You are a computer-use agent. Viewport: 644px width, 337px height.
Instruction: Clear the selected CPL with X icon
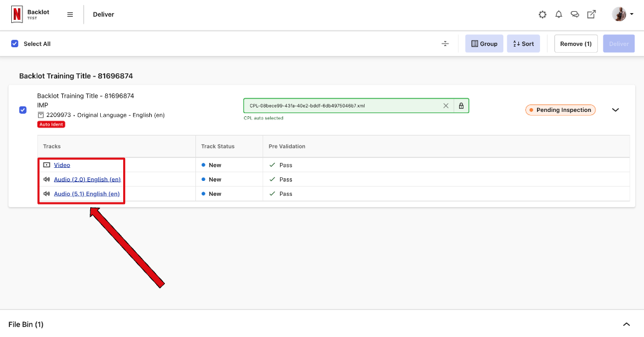point(446,106)
